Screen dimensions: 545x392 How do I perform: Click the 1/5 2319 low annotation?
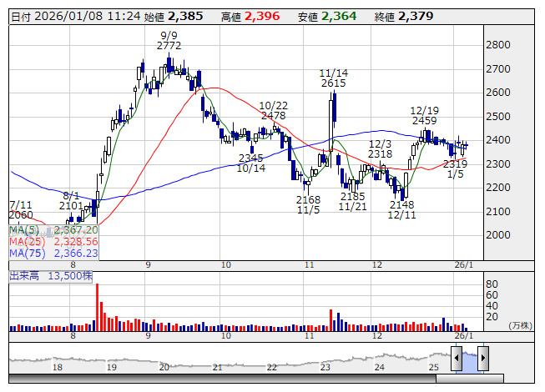(x=456, y=168)
